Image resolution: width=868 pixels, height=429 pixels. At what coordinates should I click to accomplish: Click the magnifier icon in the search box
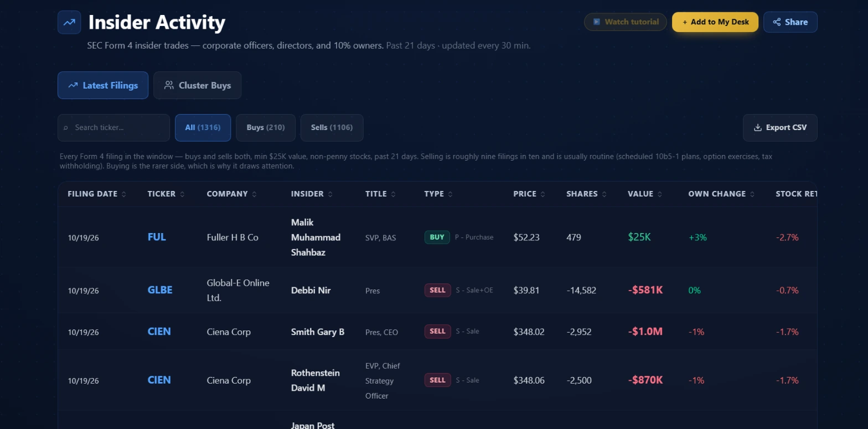[66, 128]
